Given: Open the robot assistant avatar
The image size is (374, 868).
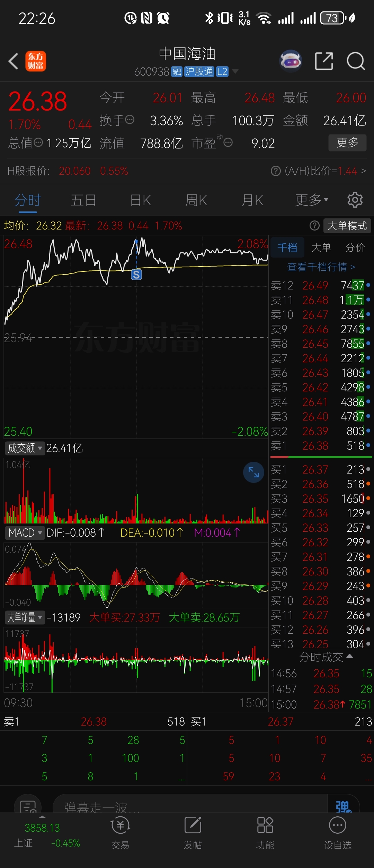Looking at the screenshot, I should pos(291,61).
